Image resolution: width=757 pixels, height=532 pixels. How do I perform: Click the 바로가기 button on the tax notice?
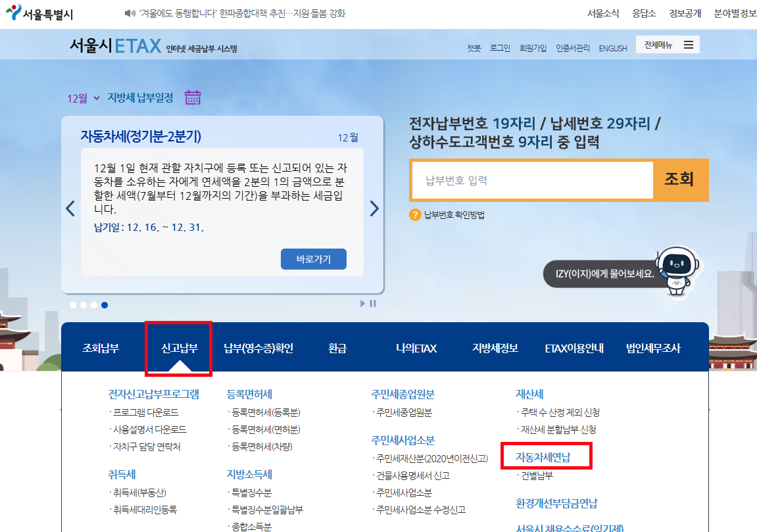314,258
